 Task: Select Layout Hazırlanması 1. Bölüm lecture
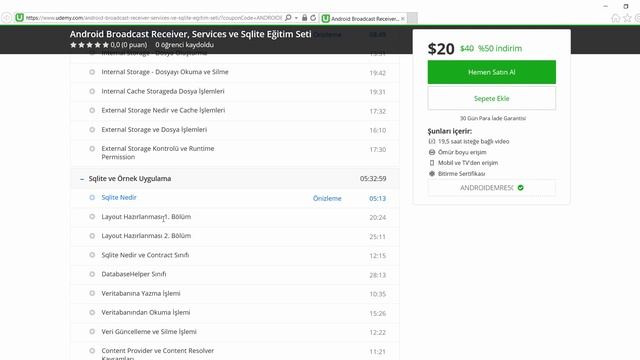pyautogui.click(x=146, y=217)
